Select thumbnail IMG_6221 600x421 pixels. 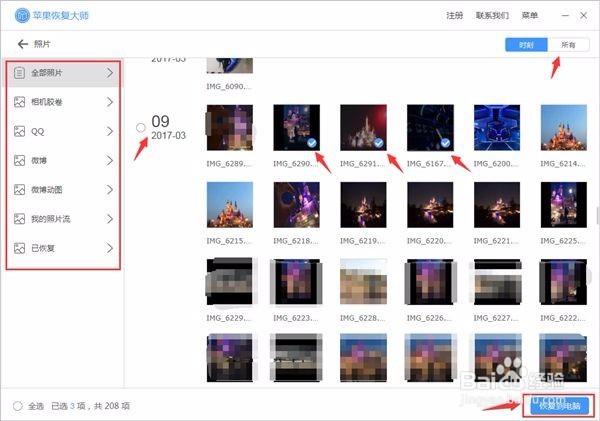tap(497, 205)
